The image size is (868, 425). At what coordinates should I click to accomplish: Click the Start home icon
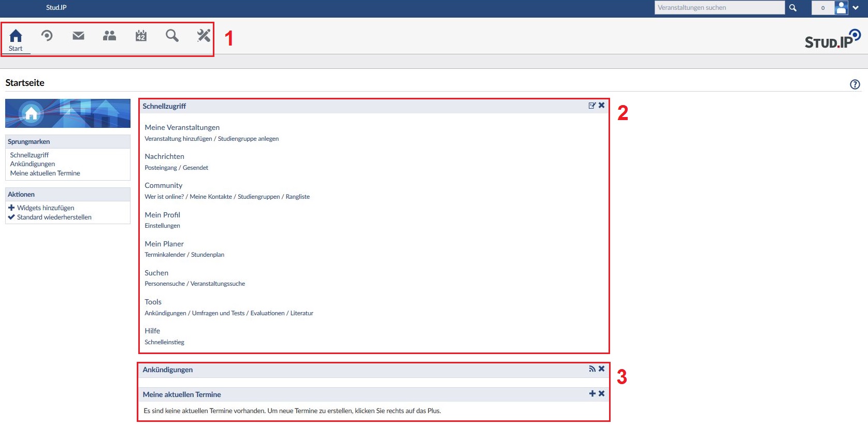click(x=16, y=36)
